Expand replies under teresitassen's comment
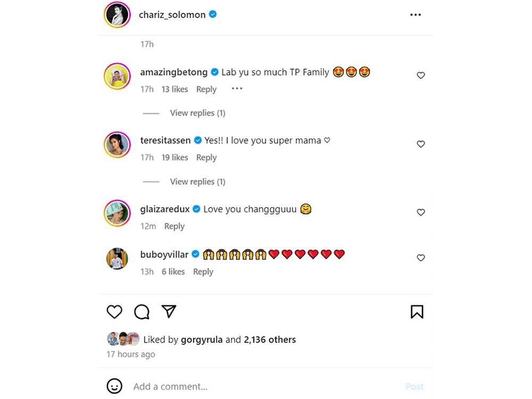The image size is (532, 399). pos(197,181)
